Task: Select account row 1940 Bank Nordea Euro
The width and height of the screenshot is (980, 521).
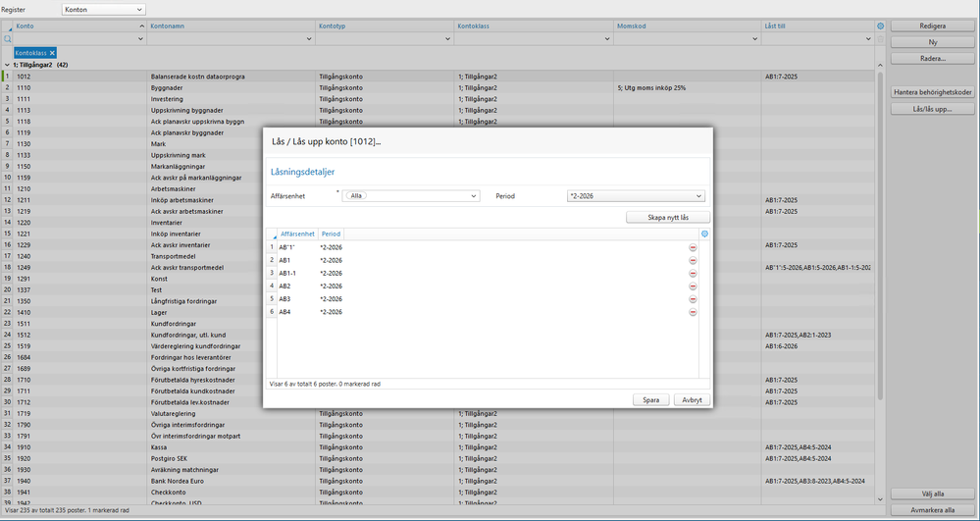Action: [x=438, y=481]
